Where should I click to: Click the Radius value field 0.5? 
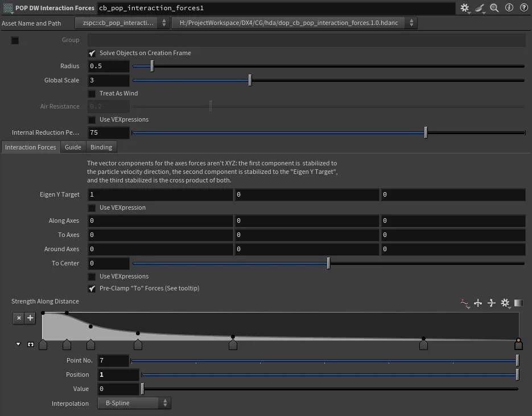(x=109, y=66)
